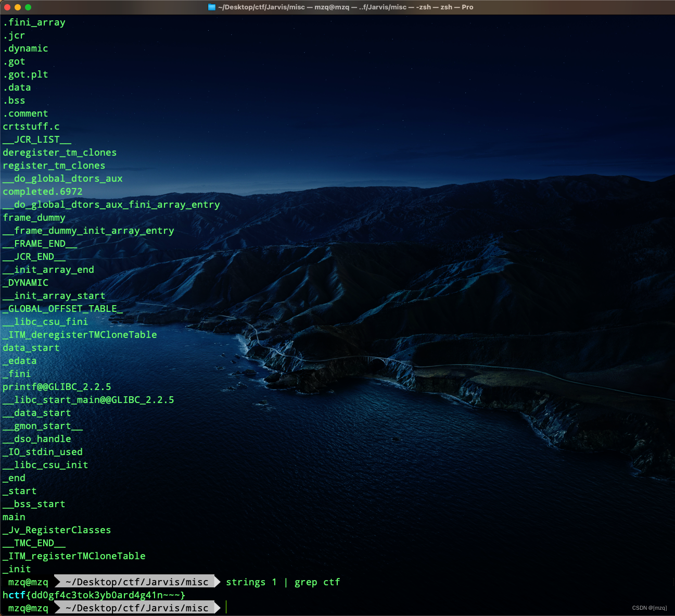
Task: Click '__frame_dummy_init_array_entry' line
Action: [88, 231]
